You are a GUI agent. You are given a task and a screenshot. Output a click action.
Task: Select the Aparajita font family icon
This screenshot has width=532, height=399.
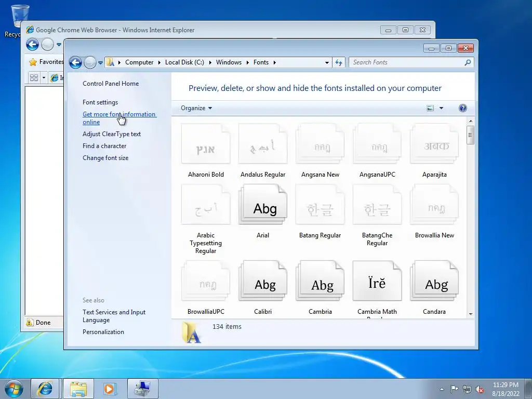click(x=434, y=144)
